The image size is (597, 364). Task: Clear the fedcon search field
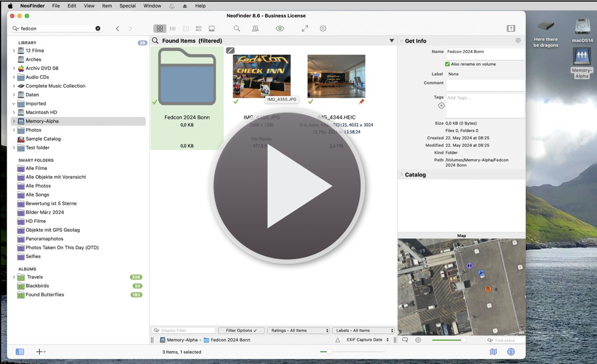[x=98, y=29]
